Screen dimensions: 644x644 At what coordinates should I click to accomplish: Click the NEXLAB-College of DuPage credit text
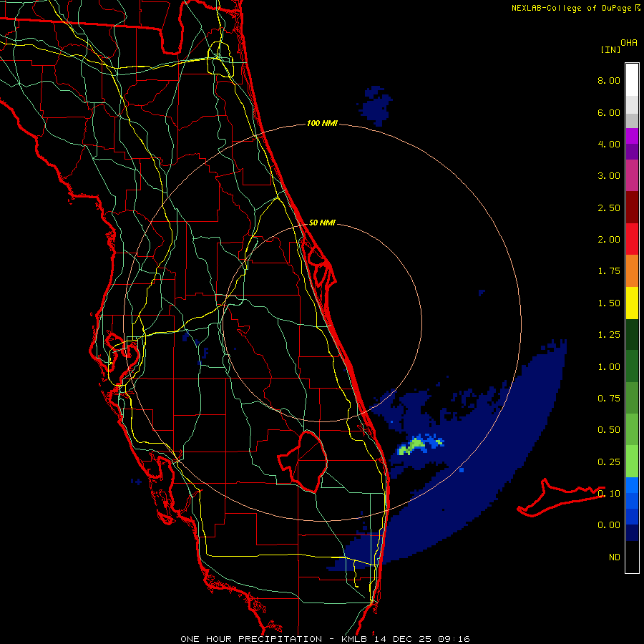571,8
